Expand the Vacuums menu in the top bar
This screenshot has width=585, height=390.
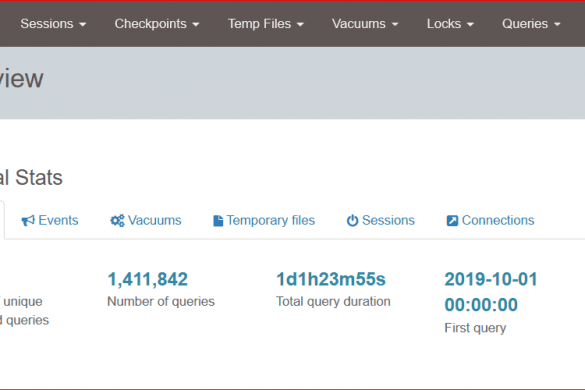tap(365, 24)
